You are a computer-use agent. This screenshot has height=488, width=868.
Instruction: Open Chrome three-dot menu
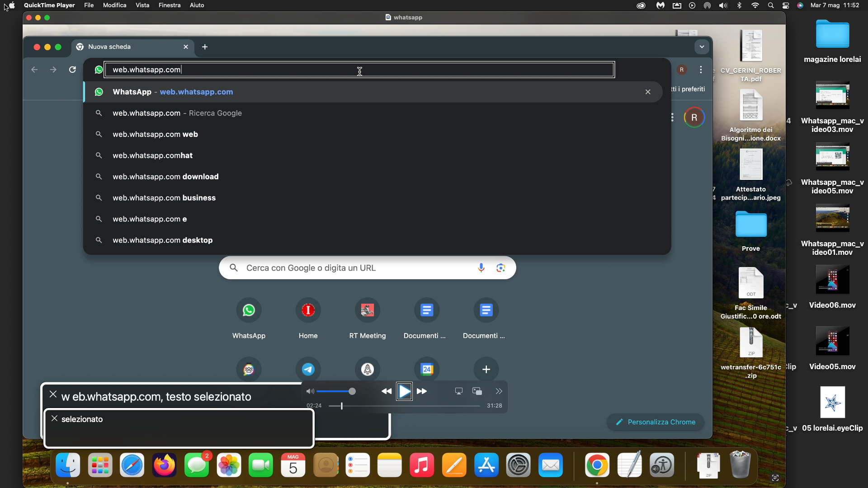(701, 70)
